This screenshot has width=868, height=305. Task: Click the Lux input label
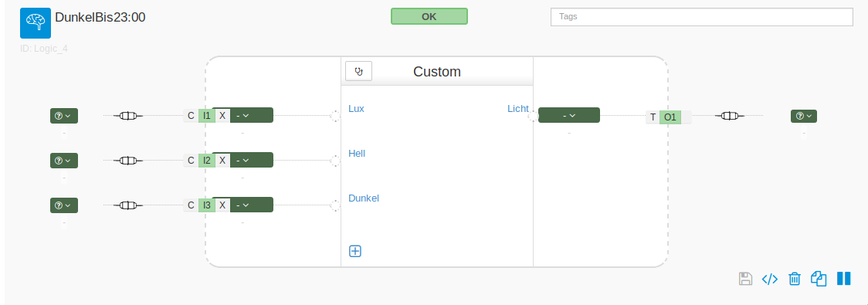(x=356, y=109)
